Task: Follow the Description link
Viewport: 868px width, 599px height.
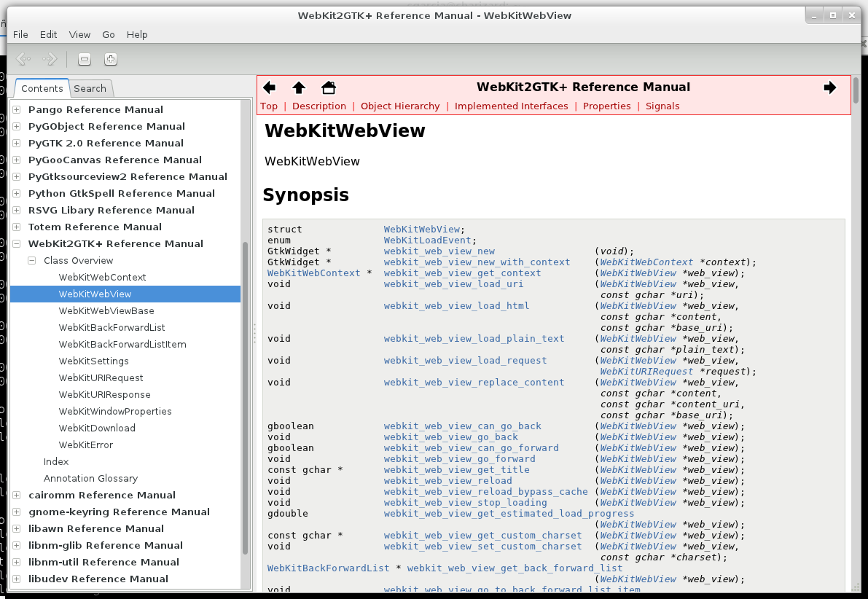Action: [x=319, y=106]
